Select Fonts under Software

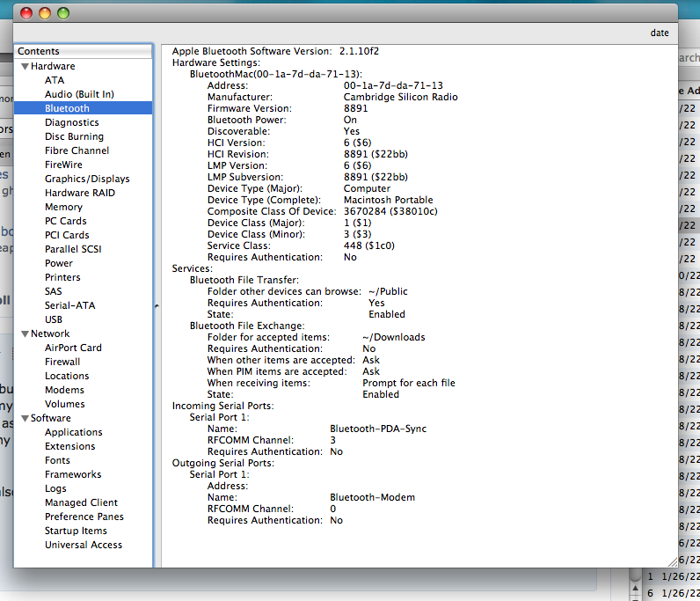(57, 460)
